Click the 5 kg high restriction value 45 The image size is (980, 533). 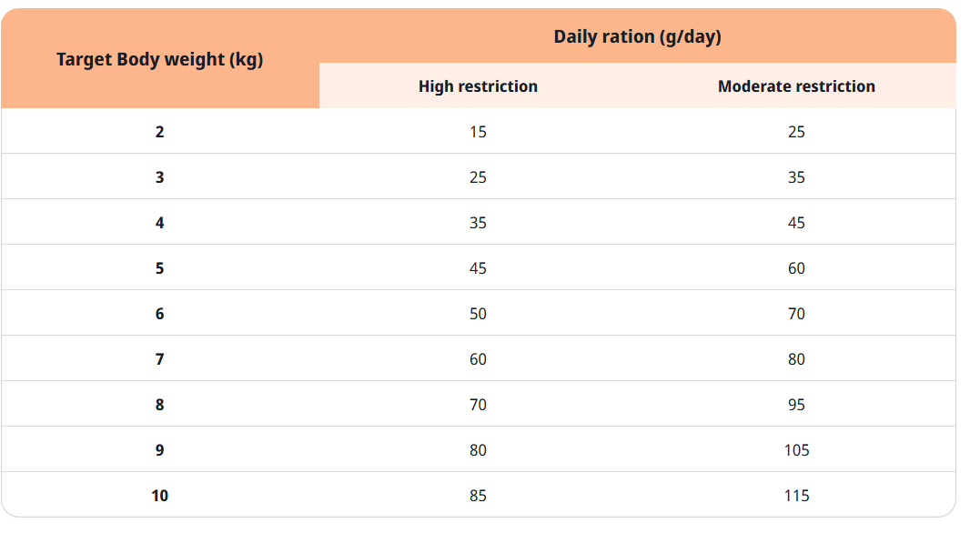pos(478,268)
